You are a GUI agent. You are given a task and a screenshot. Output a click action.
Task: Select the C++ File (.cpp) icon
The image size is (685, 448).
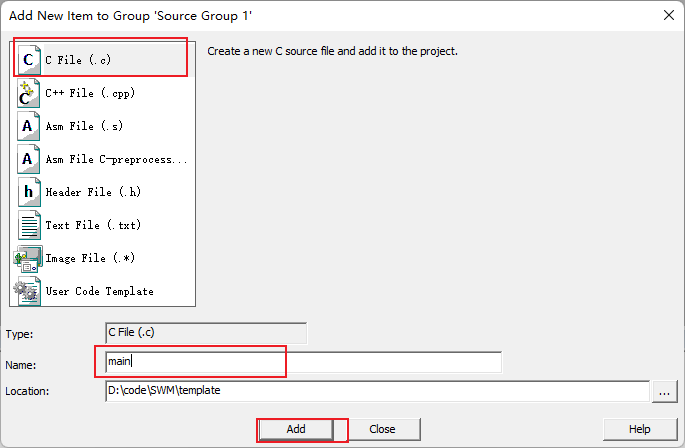pyautogui.click(x=29, y=93)
